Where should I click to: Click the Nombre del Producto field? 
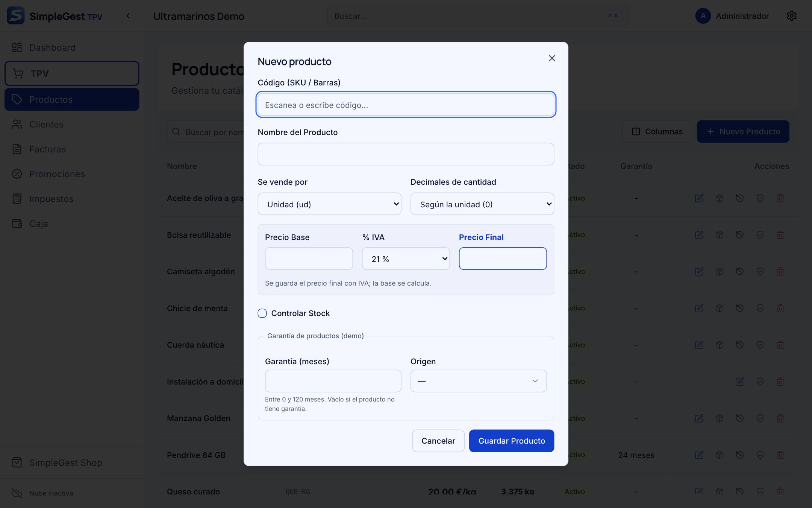point(406,154)
